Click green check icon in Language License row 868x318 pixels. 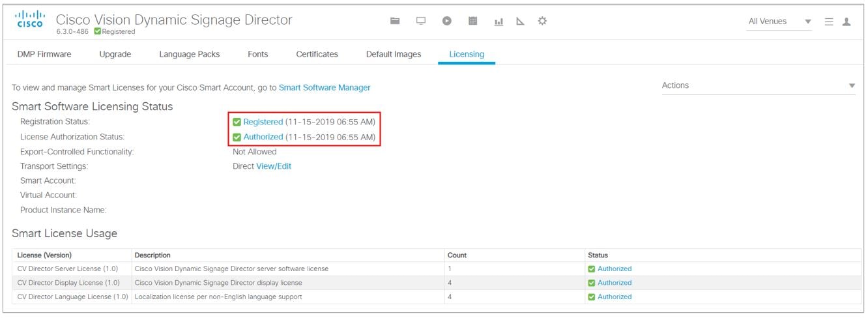click(592, 296)
